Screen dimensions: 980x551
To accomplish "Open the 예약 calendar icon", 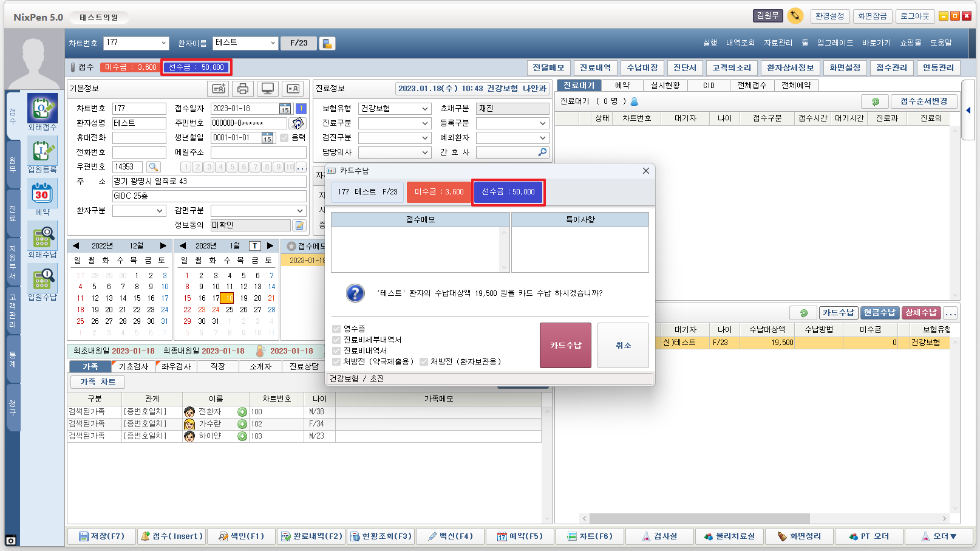I will 42,194.
